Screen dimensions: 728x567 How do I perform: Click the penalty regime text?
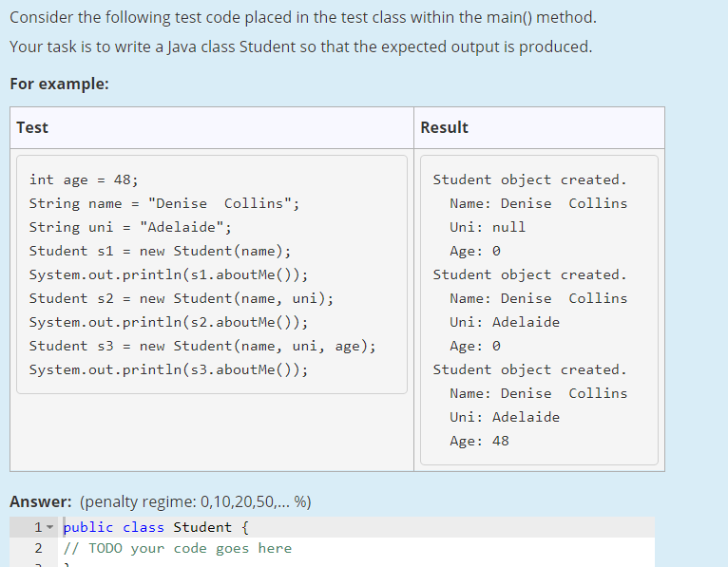pos(197,502)
